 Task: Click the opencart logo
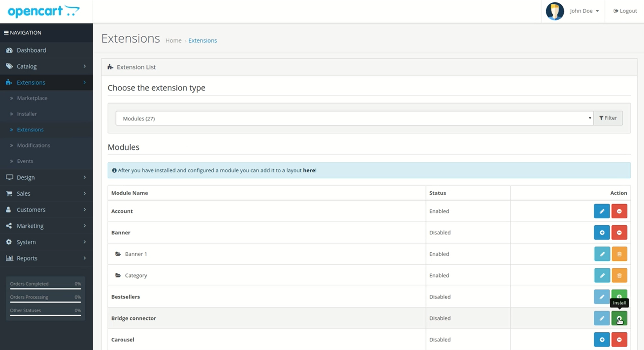tap(43, 11)
